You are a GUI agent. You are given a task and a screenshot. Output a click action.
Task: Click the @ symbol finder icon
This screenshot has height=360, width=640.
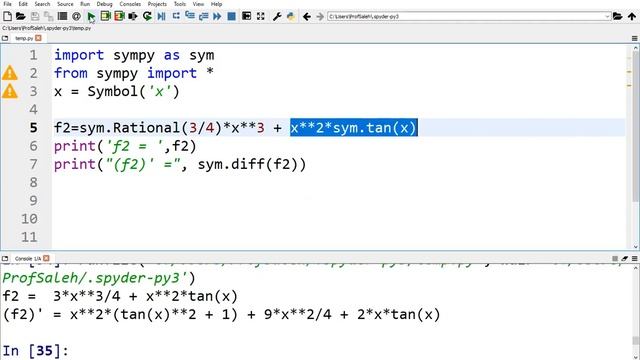(76, 16)
